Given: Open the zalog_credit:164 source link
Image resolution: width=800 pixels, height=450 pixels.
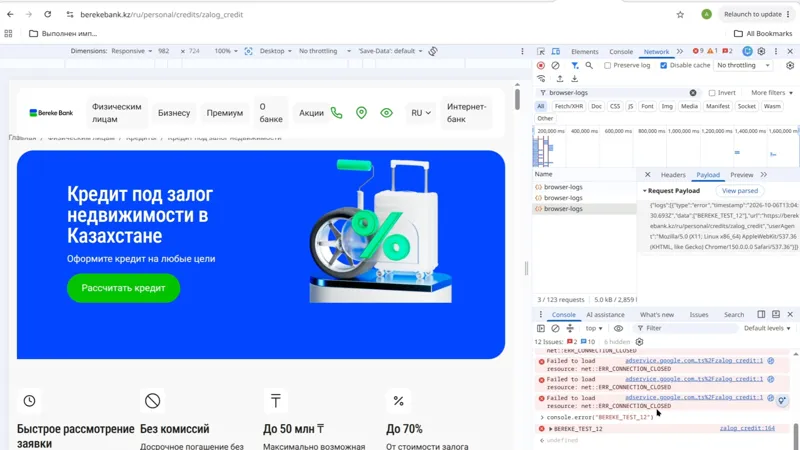Looking at the screenshot, I should tap(747, 429).
